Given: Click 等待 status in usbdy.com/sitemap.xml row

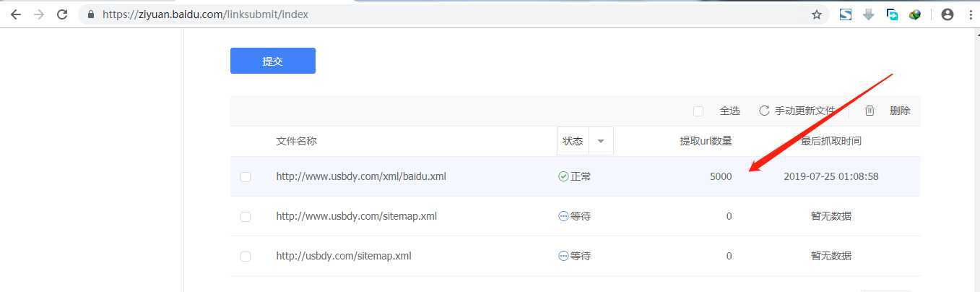Looking at the screenshot, I should click(581, 256).
